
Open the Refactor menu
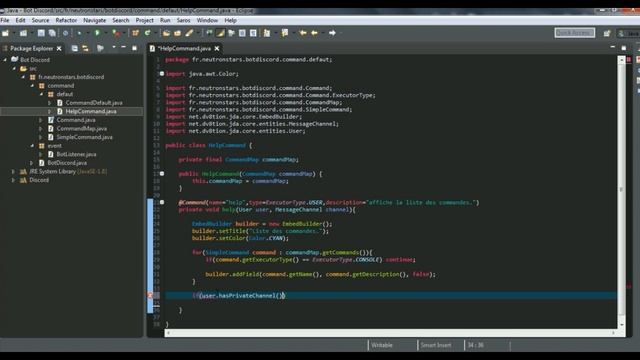pyautogui.click(x=66, y=20)
